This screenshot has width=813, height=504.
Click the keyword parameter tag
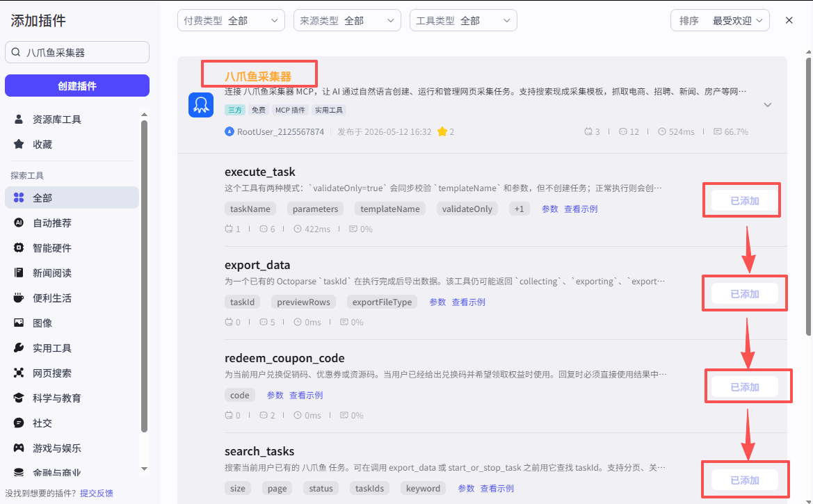point(423,489)
